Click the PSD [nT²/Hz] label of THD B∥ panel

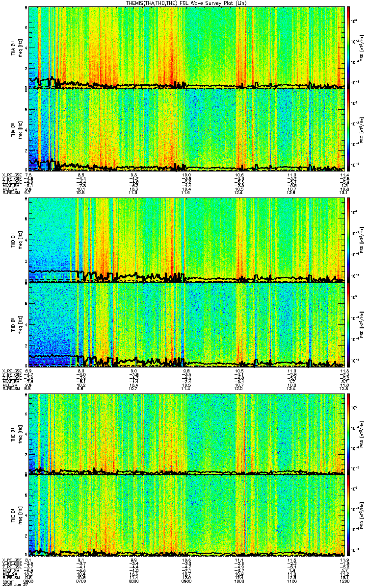pyautogui.click(x=363, y=325)
